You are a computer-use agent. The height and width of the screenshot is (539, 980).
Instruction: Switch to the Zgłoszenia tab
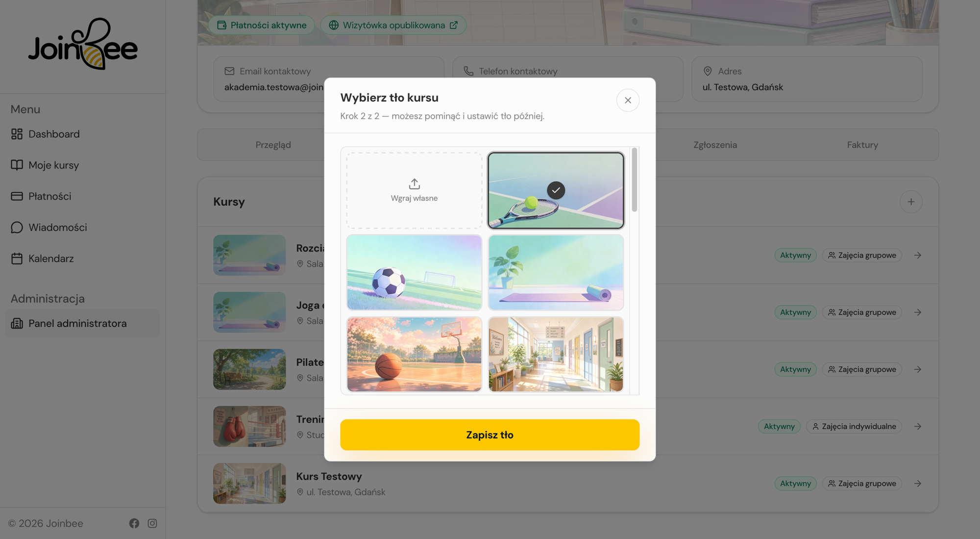pyautogui.click(x=715, y=145)
